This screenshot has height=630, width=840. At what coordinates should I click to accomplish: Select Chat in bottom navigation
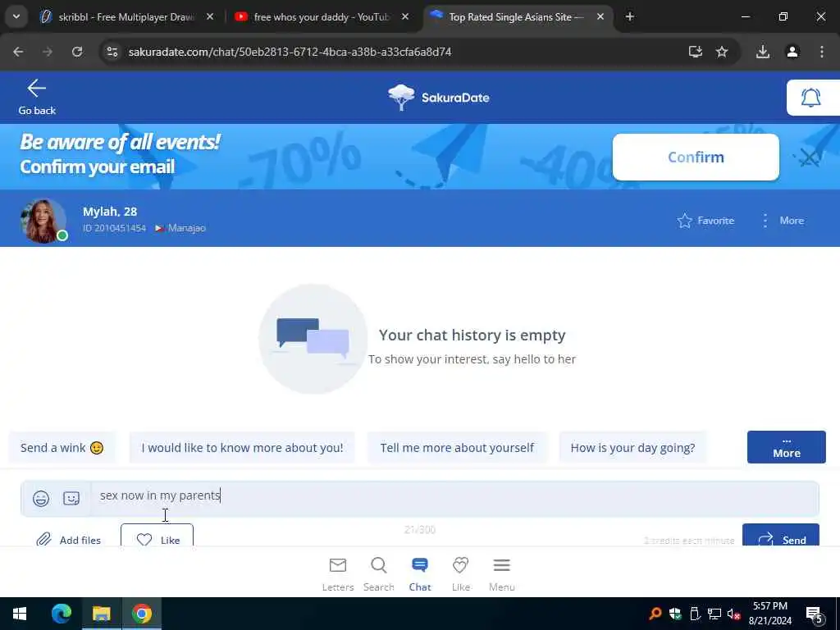[x=420, y=574]
